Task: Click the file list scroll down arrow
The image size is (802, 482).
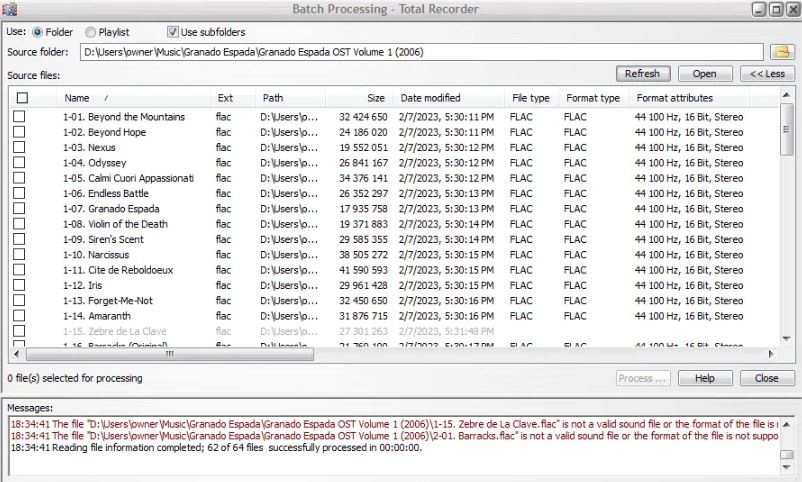Action: pos(786,338)
